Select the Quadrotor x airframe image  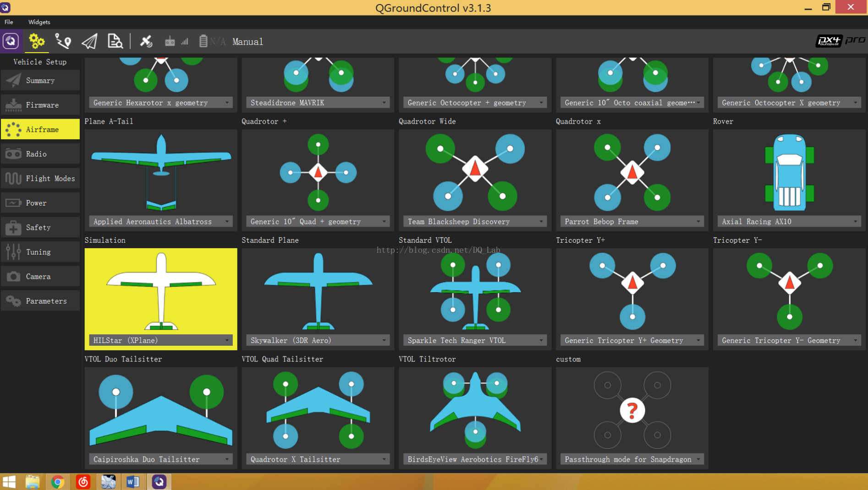tap(632, 172)
